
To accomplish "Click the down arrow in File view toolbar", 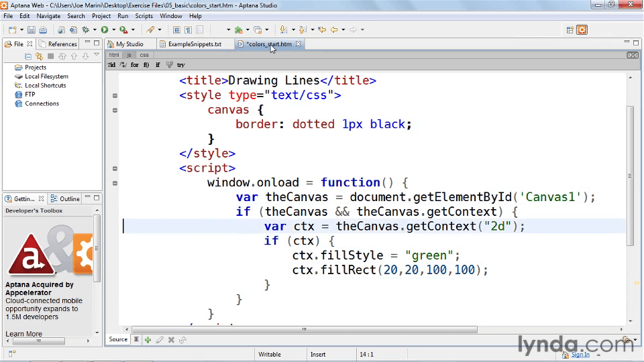I will pos(85,56).
